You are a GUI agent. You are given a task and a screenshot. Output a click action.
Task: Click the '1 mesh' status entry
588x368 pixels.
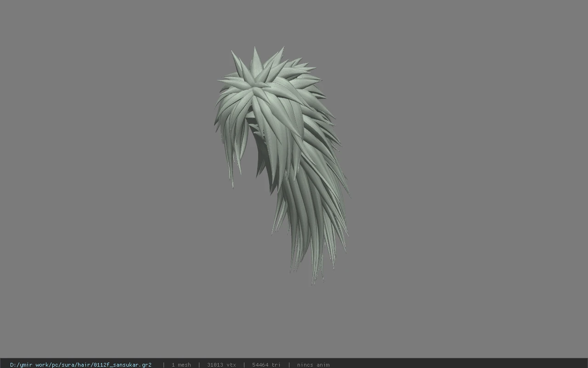181,365
